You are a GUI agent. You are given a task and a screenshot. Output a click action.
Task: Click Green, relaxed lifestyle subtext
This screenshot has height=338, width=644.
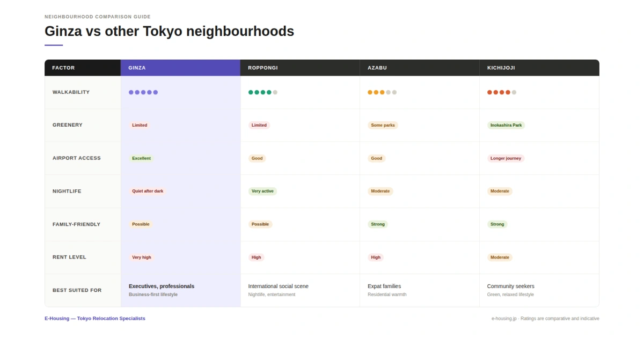tap(510, 295)
